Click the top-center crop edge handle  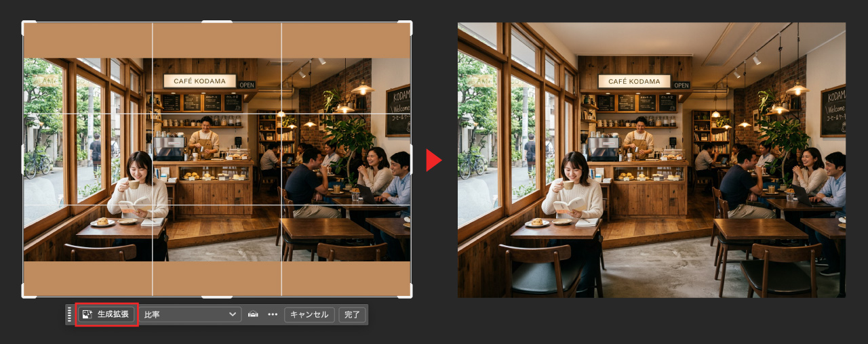click(x=217, y=22)
